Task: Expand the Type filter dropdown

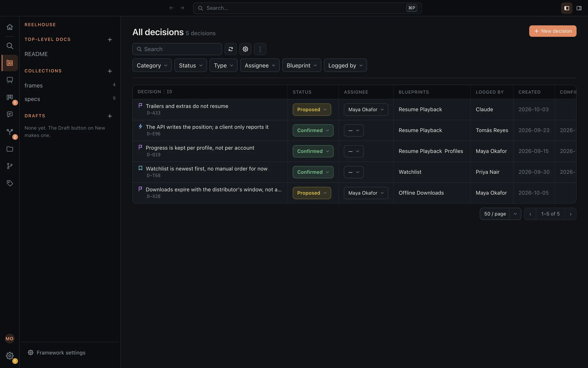Action: [223, 65]
